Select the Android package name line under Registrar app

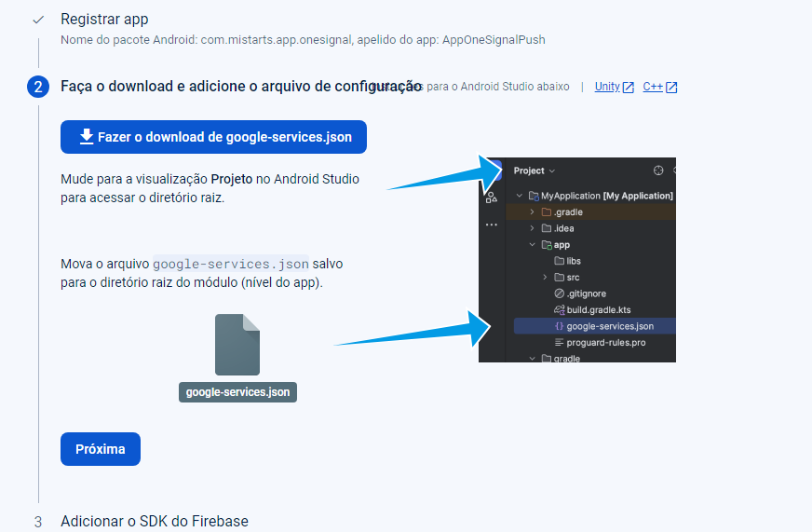pos(303,40)
